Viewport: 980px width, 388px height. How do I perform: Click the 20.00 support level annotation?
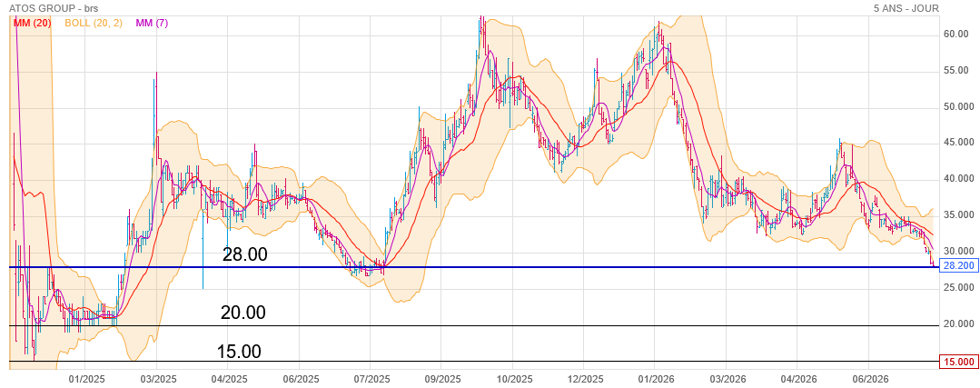[x=243, y=313]
